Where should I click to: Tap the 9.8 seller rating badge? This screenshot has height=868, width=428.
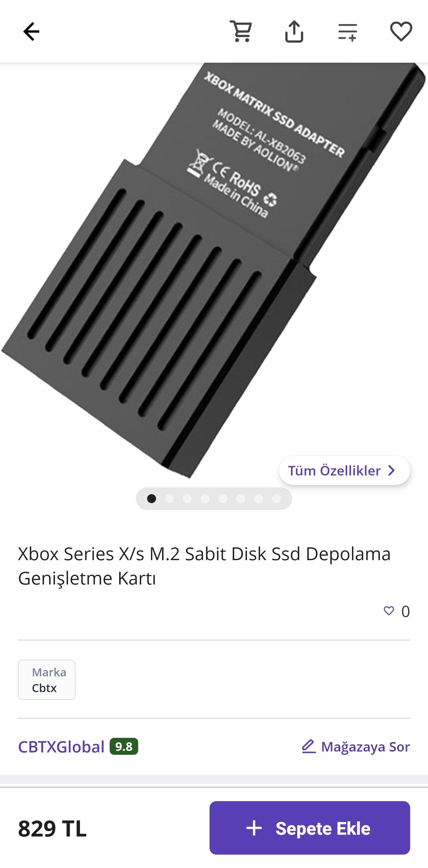coord(124,746)
